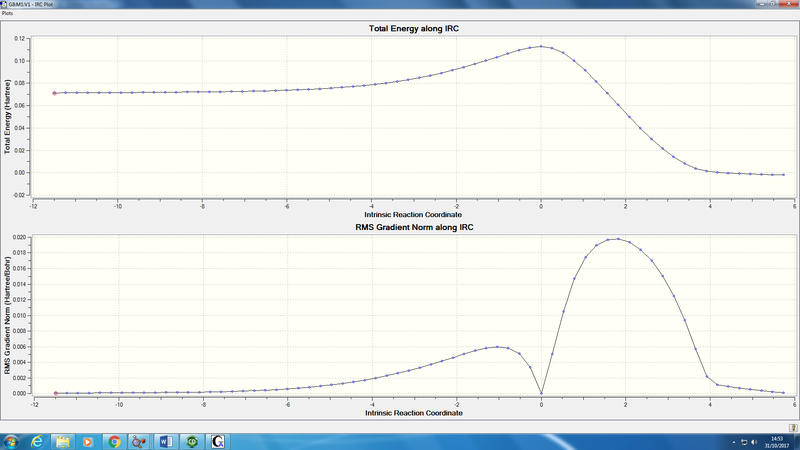The height and width of the screenshot is (450, 800).
Task: Select the red start point on gradient plot
Action: [x=56, y=393]
